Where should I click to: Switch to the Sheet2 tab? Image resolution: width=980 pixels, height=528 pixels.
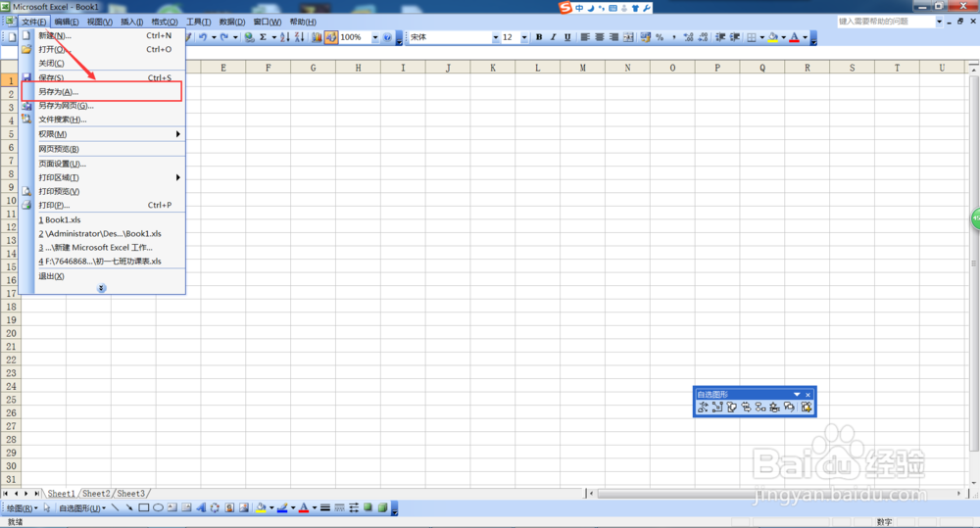click(x=96, y=493)
